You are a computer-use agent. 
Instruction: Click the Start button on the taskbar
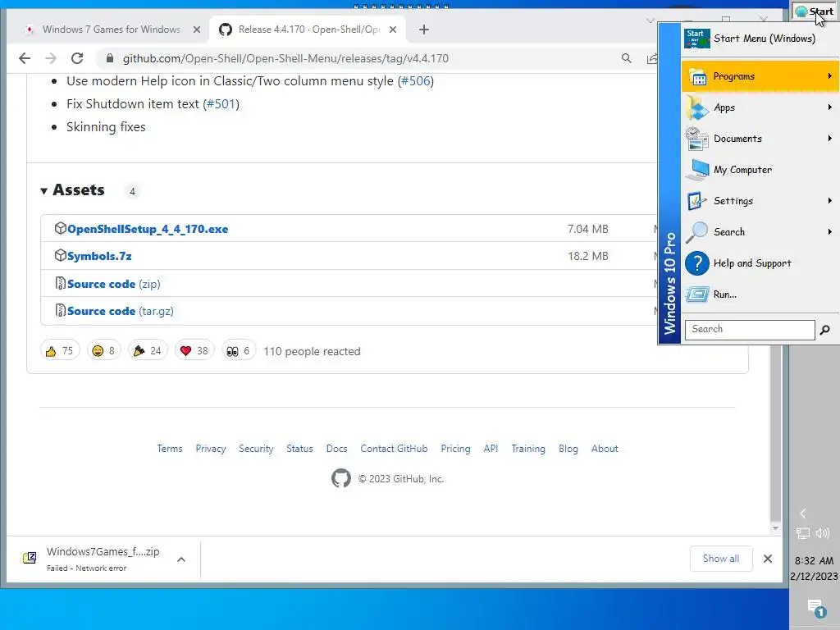[815, 11]
